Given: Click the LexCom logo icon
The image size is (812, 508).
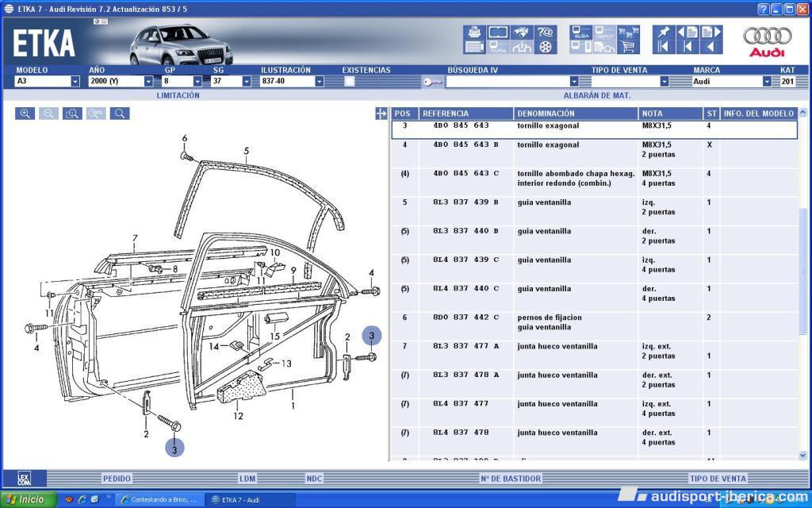Looking at the screenshot, I should click(25, 479).
